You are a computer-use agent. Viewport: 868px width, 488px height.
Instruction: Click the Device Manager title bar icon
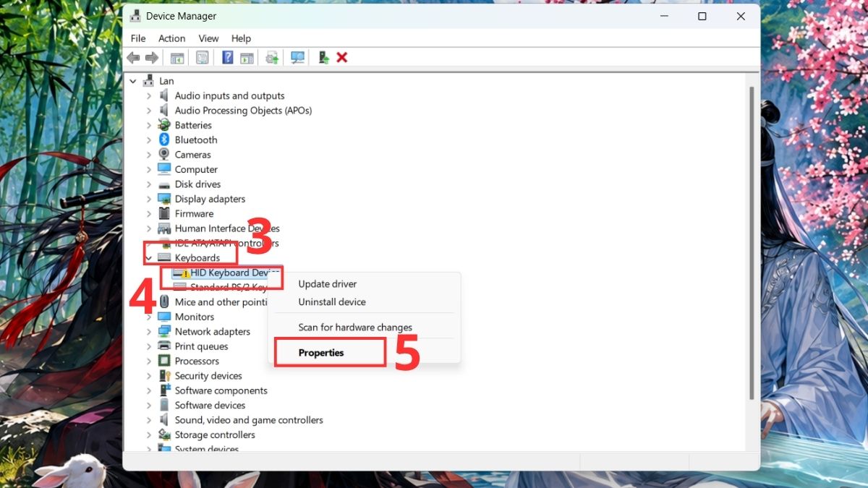[134, 16]
